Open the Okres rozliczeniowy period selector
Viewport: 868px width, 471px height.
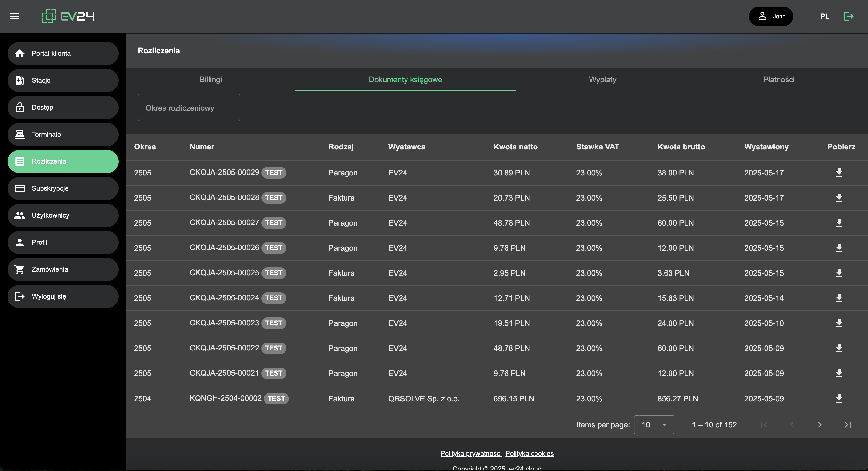[x=189, y=108]
